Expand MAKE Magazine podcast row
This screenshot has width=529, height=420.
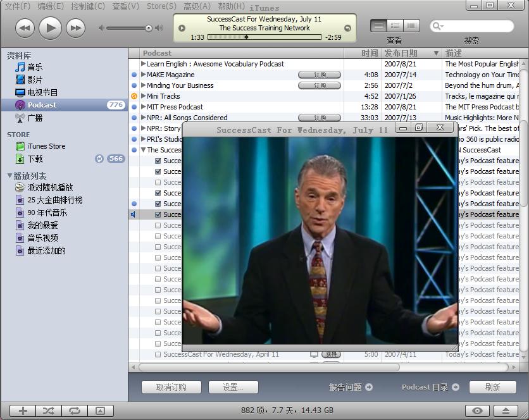[144, 74]
